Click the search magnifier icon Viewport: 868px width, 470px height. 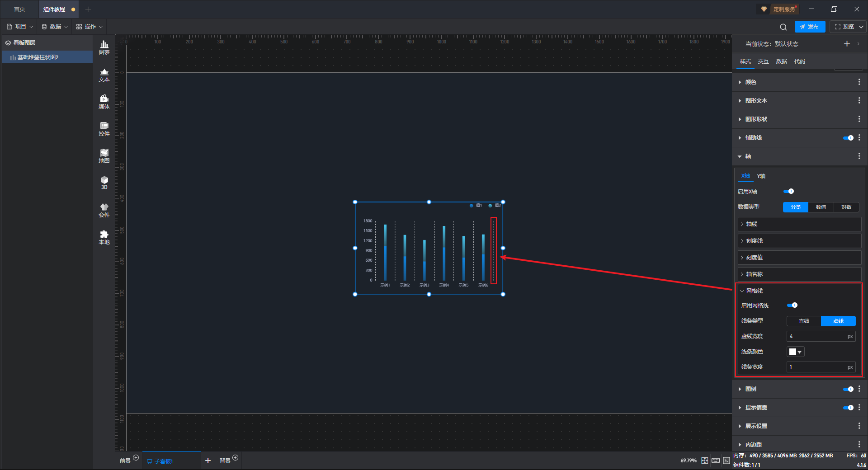[x=783, y=27]
